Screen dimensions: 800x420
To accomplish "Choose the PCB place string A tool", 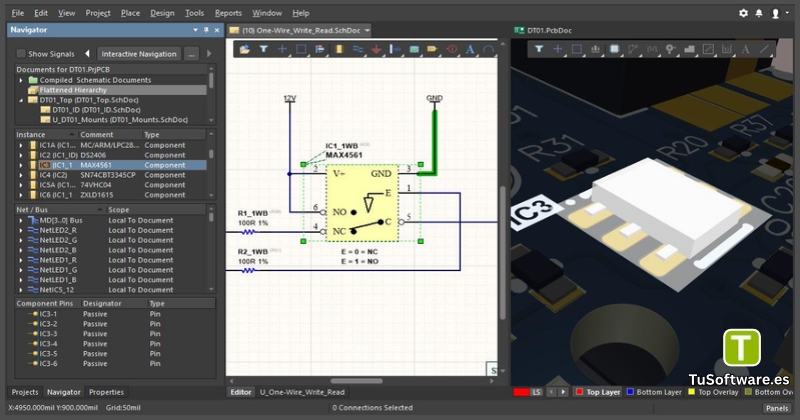I will click(x=745, y=49).
